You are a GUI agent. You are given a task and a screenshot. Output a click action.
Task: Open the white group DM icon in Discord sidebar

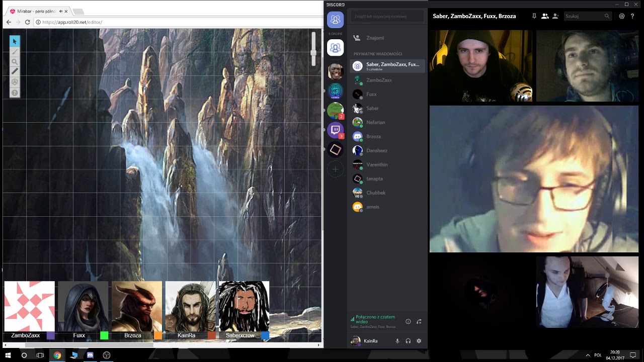[x=336, y=48]
